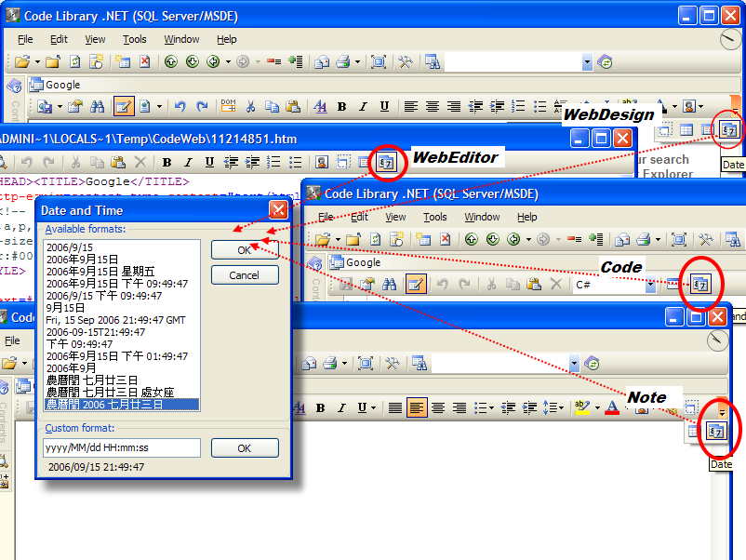Expand the search combo box arrow in the bottom note window
Viewport: 746px width, 560px height.
pyautogui.click(x=574, y=364)
